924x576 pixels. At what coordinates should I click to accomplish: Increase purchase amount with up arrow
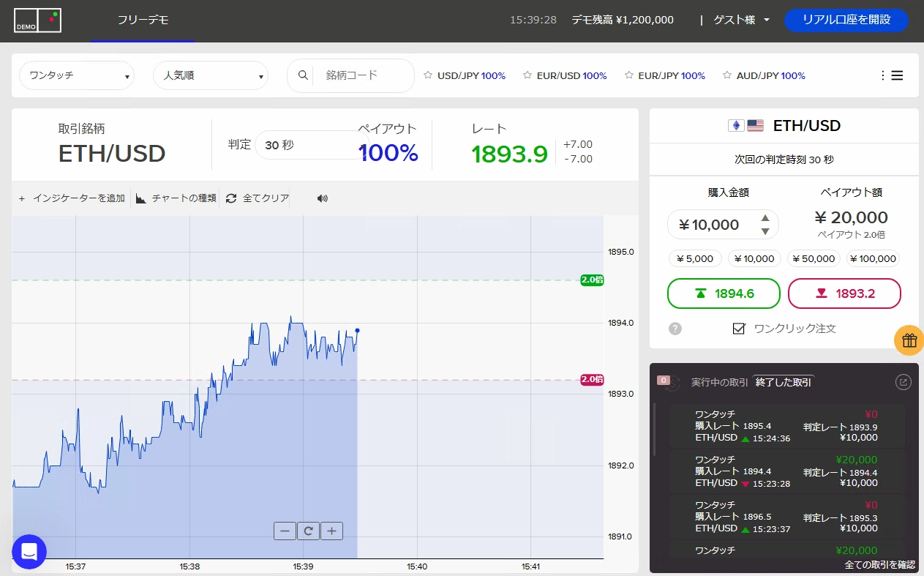pos(765,218)
